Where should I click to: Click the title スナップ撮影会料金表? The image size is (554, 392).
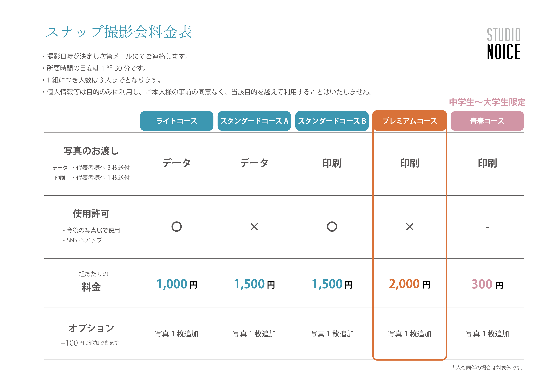pos(118,32)
